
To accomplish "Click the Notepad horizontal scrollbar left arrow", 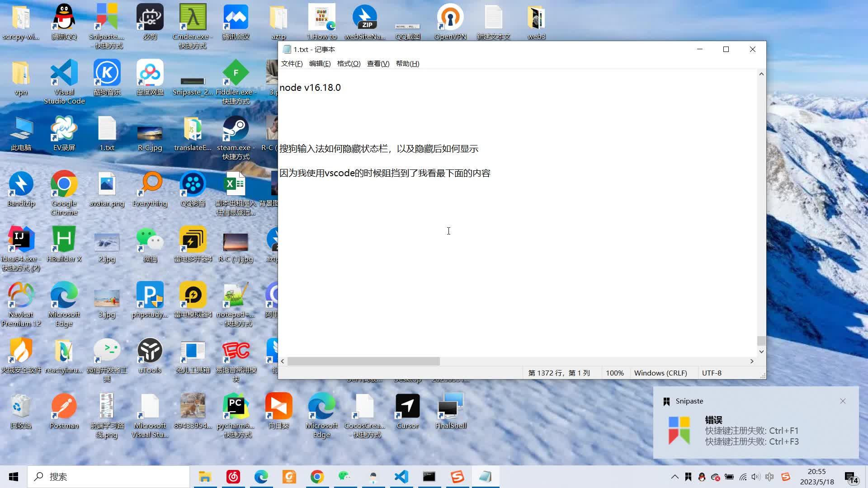I will tap(283, 361).
